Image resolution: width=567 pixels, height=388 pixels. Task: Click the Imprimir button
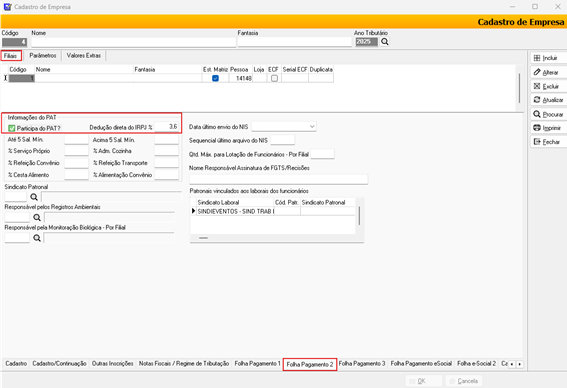(x=548, y=128)
